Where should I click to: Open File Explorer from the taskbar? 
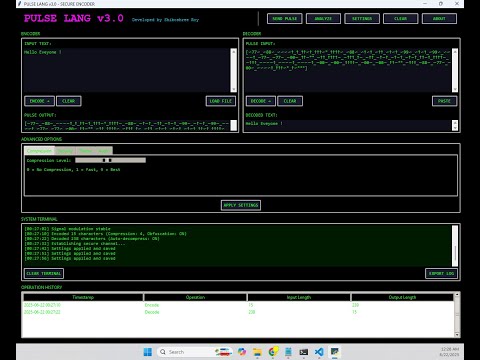257,352
